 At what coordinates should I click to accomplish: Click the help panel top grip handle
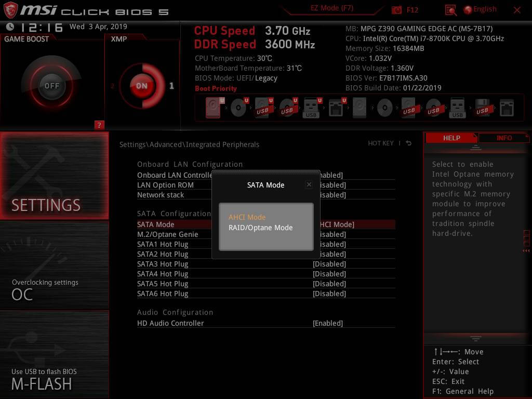pyautogui.click(x=476, y=148)
